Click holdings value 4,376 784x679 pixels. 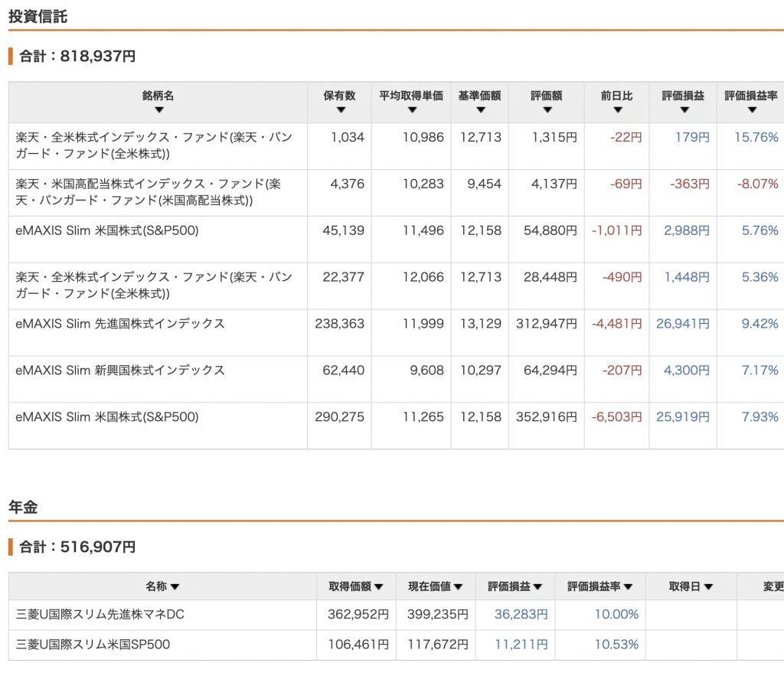pos(348,184)
